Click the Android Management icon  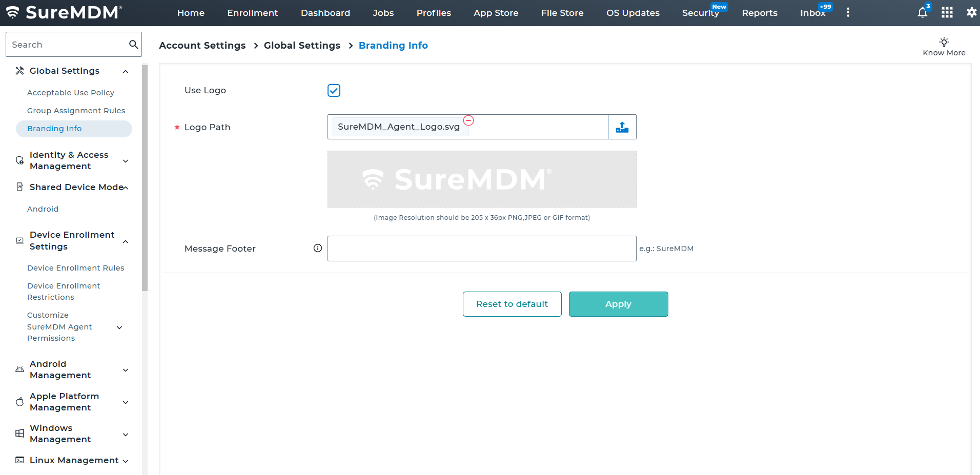coord(19,369)
